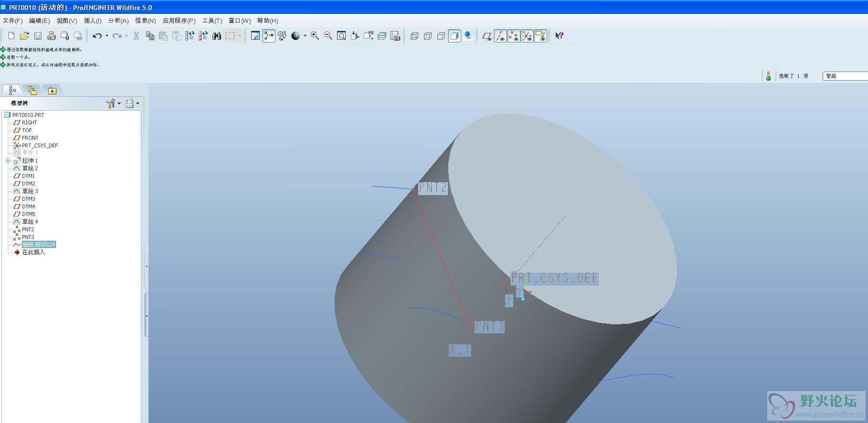Toggle the spin center display
This screenshot has width=868, height=423.
(x=269, y=36)
